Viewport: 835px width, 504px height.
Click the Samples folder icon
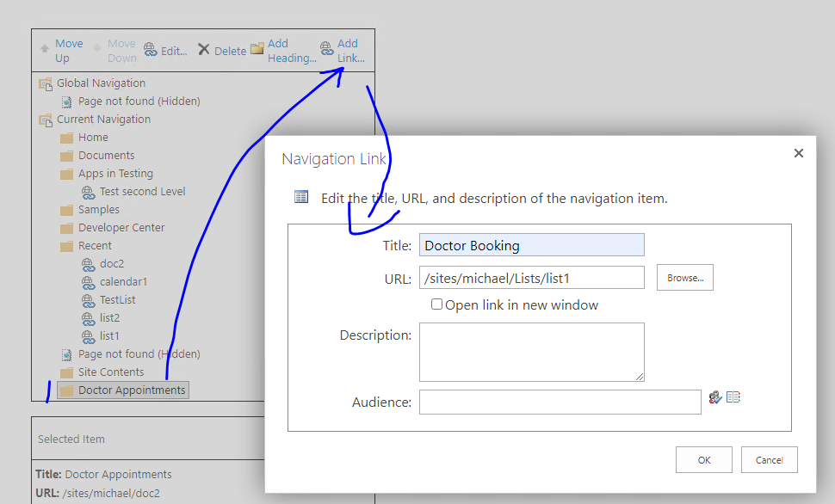click(x=66, y=211)
